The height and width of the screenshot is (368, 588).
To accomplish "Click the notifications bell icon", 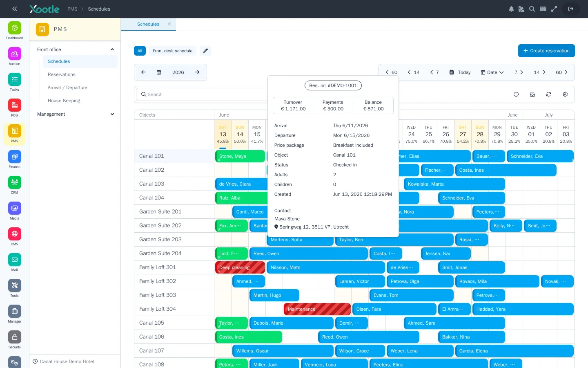I will tap(511, 9).
